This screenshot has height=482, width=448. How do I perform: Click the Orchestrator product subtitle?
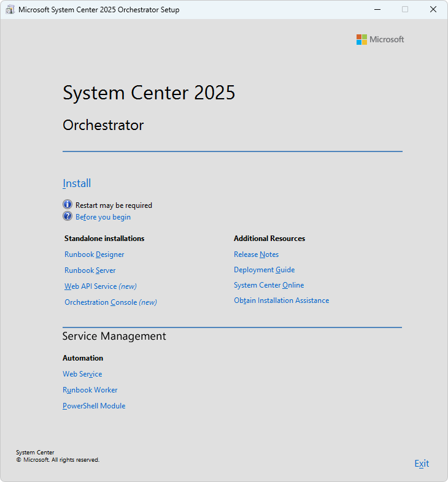click(103, 125)
